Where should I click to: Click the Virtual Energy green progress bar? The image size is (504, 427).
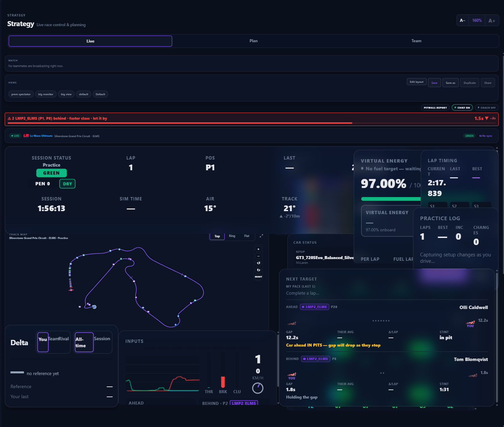(x=391, y=199)
